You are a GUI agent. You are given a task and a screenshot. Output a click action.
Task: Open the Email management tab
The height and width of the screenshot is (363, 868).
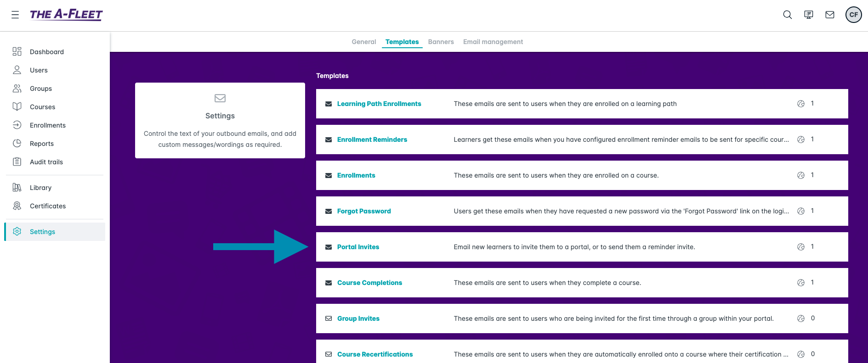493,42
